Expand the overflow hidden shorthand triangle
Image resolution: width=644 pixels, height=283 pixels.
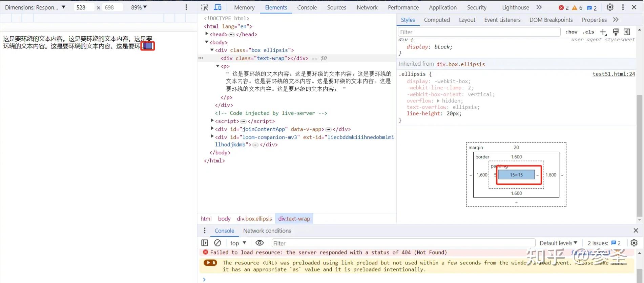pos(438,101)
